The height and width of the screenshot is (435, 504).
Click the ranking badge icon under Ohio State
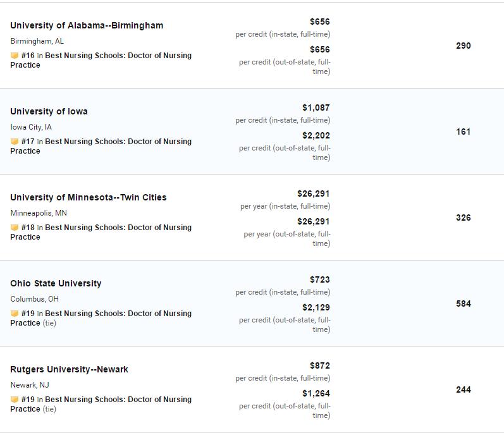(15, 314)
